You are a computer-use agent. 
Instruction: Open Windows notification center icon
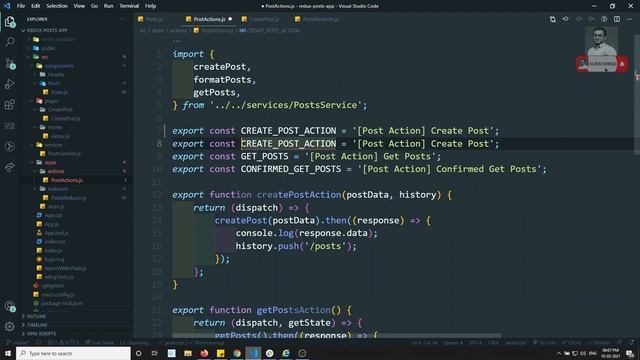630,353
